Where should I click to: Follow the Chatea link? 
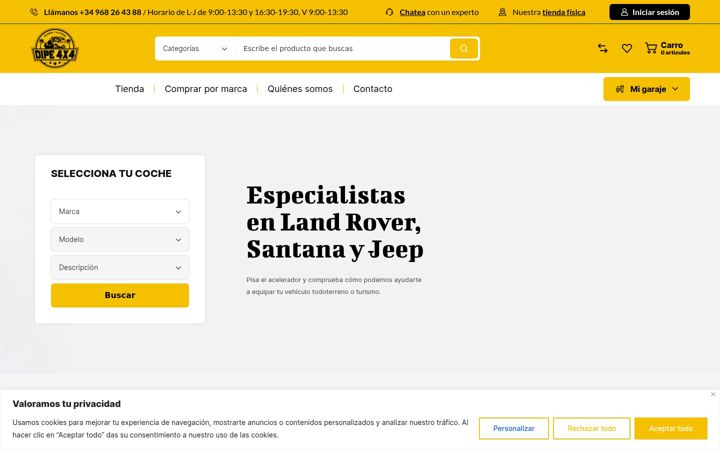tap(412, 12)
